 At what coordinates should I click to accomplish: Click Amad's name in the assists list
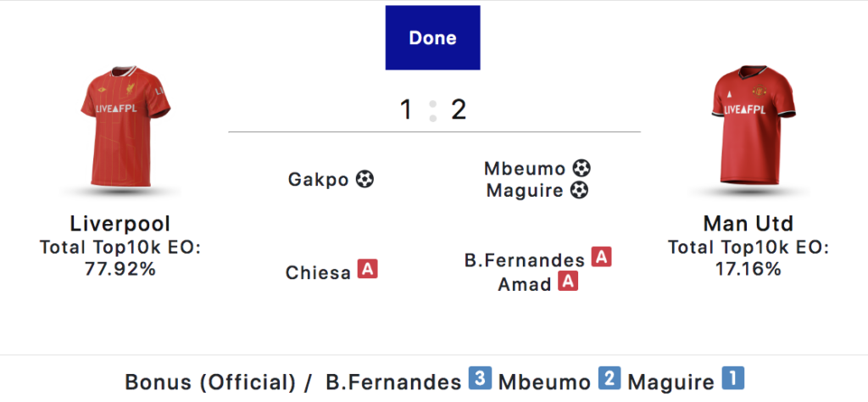click(525, 284)
